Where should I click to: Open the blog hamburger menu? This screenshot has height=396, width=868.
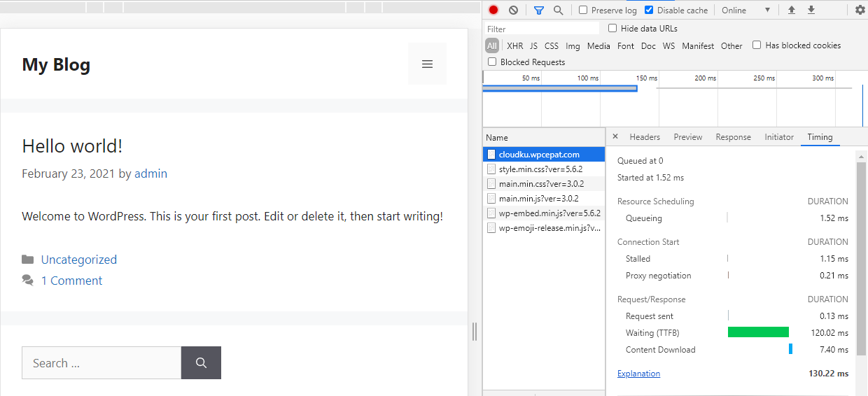click(427, 64)
